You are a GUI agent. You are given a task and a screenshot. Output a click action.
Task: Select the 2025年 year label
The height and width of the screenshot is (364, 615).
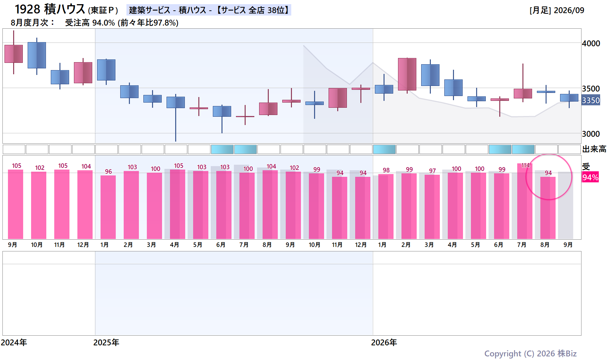[x=106, y=343]
